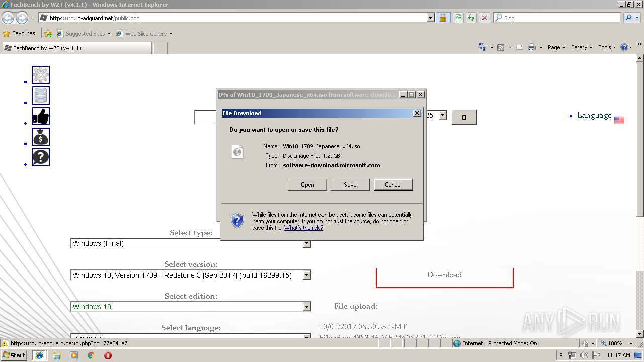The height and width of the screenshot is (362, 644).
Task: Open Windows Explorer folder in taskbar
Action: [x=57, y=355]
